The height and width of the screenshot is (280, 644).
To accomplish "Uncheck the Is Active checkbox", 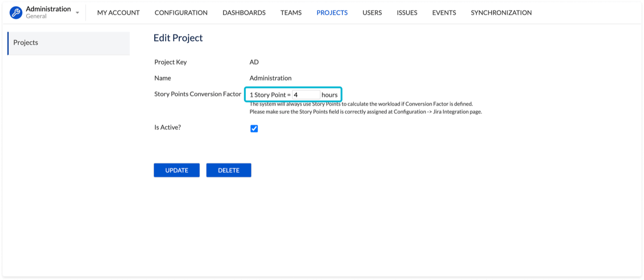I will [254, 129].
